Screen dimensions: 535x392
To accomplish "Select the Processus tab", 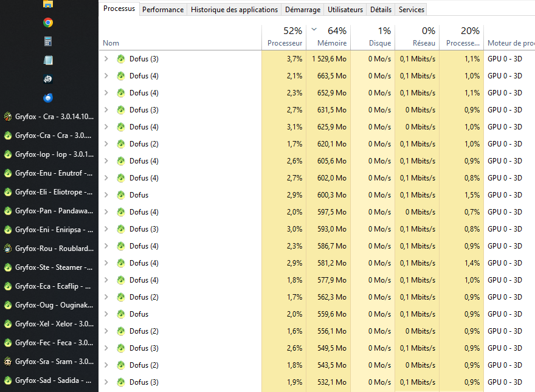I will pos(119,9).
